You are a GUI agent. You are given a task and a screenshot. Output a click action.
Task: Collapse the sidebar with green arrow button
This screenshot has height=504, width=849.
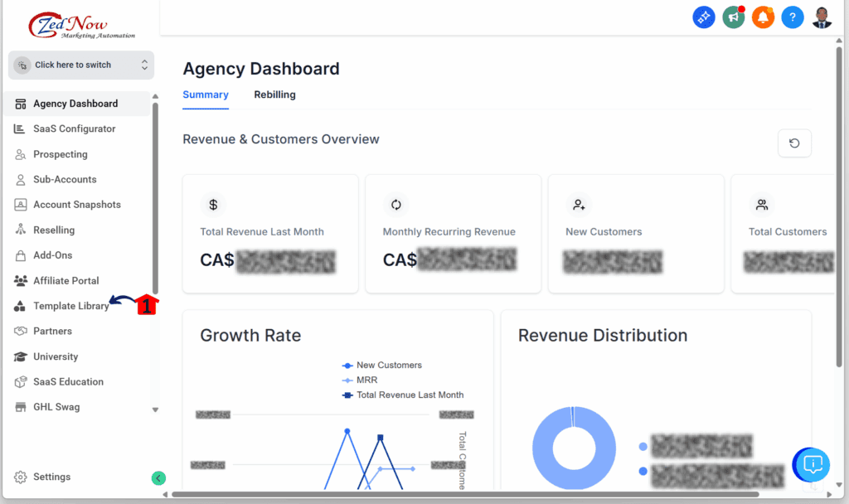pyautogui.click(x=158, y=477)
